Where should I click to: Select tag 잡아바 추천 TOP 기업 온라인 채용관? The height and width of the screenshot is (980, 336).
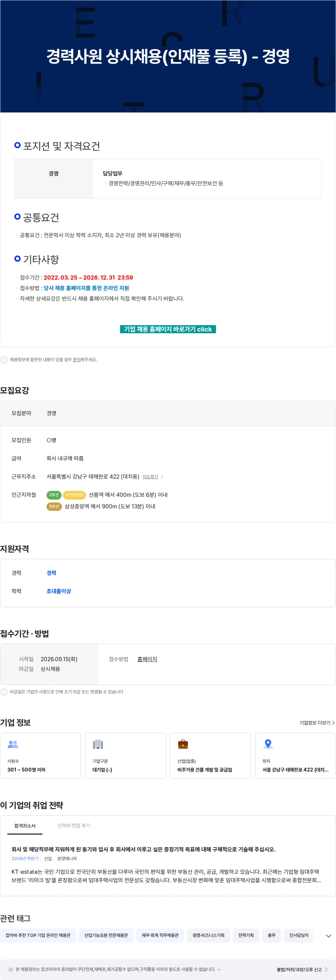(x=38, y=936)
